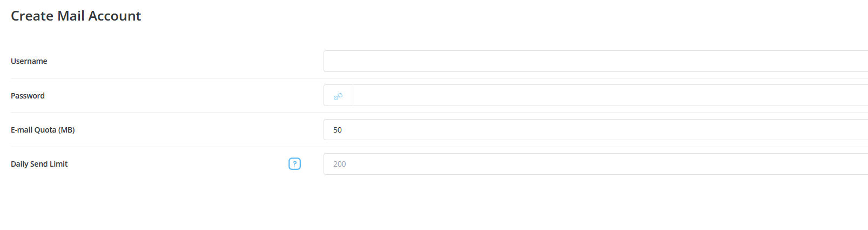Viewport: 868px width, 230px height.
Task: Click the Create Mail Account heading
Action: 76,16
